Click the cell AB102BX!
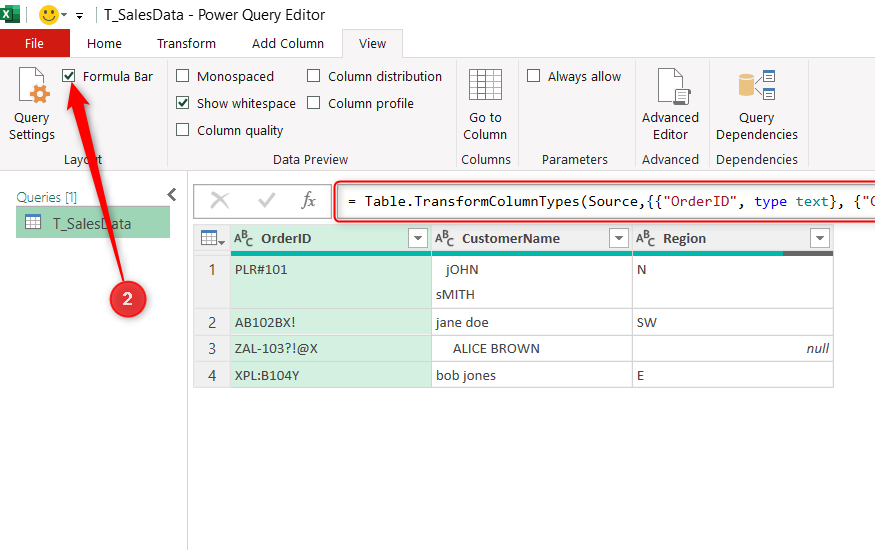This screenshot has height=550, width=875. [331, 322]
